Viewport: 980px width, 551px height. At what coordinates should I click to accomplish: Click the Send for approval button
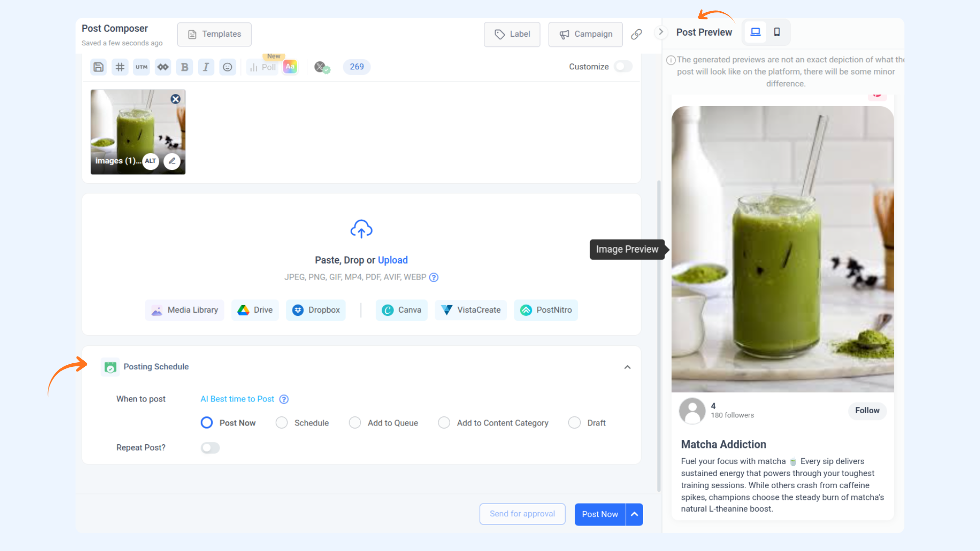(522, 514)
